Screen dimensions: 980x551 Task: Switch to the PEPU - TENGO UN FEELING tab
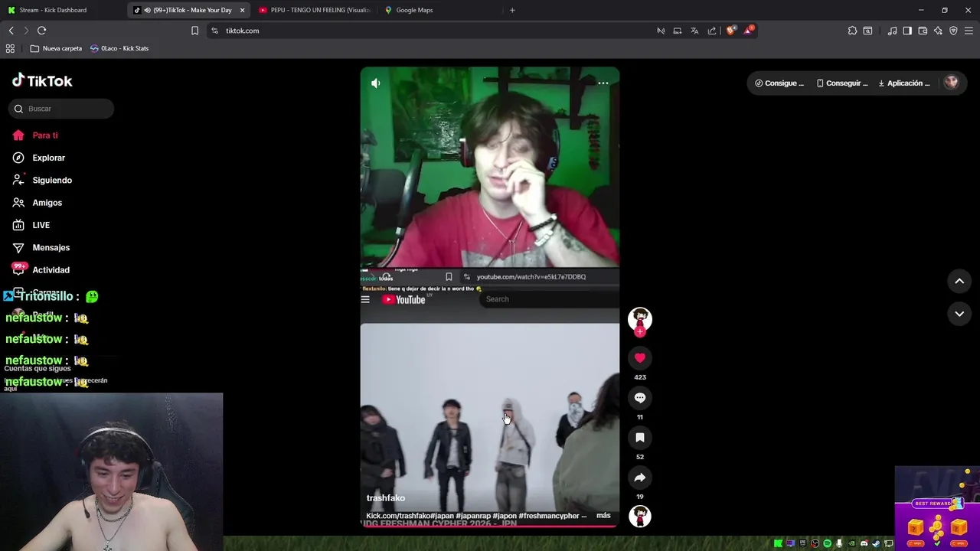click(315, 10)
